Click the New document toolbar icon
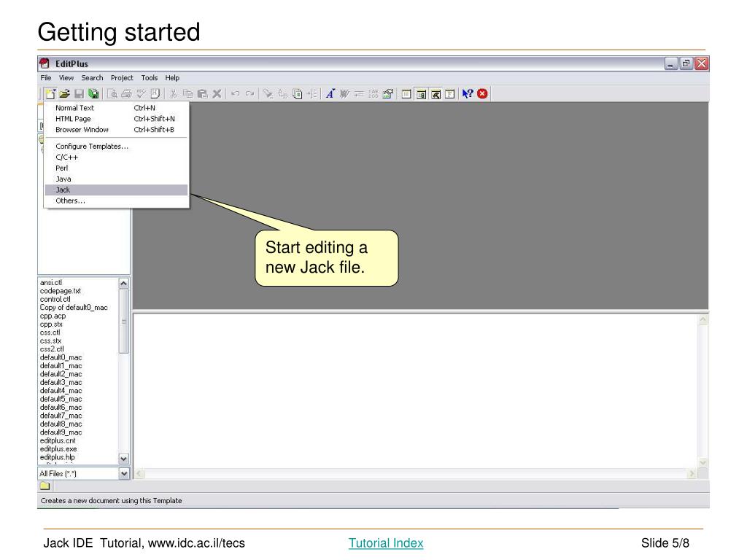Screen dimensions: 747x560 tap(50, 94)
